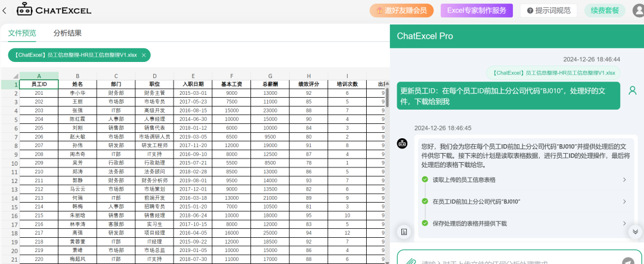
Task: Click the cell containing 客服部
Action: [116, 224]
